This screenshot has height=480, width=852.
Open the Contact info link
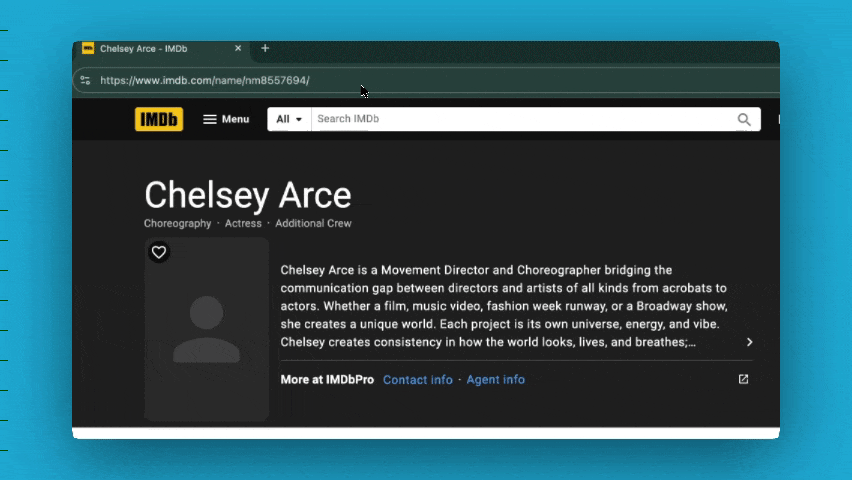(417, 380)
